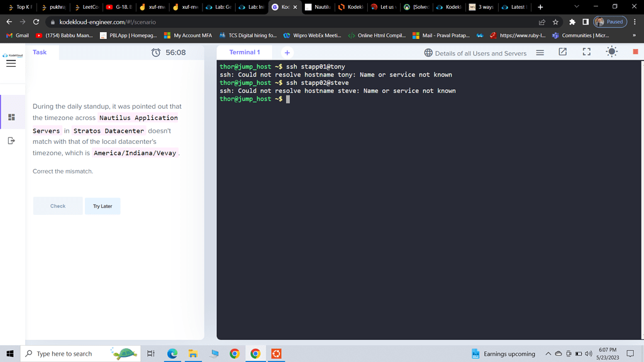Open terminal in new window icon
Screen dimensions: 644x362
coord(562,52)
